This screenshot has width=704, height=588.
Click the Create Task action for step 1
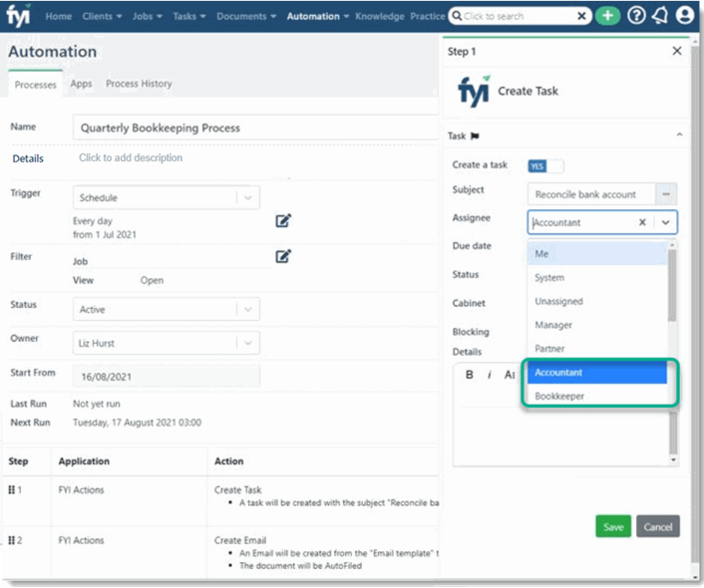click(x=237, y=489)
